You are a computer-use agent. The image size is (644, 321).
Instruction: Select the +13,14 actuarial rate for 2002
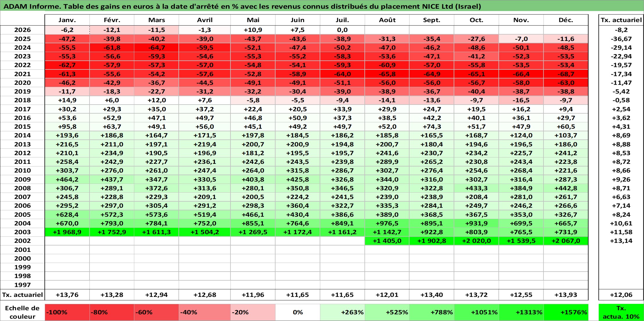coord(621,241)
